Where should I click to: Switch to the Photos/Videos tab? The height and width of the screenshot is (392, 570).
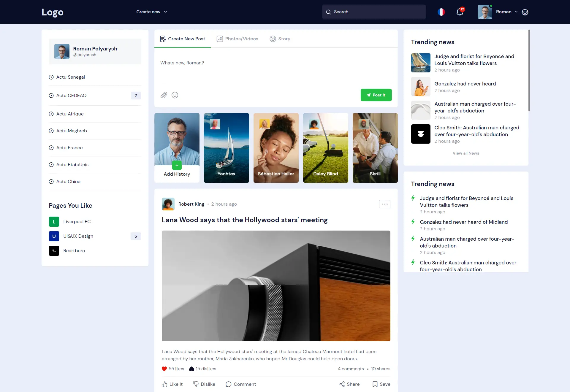pos(237,39)
